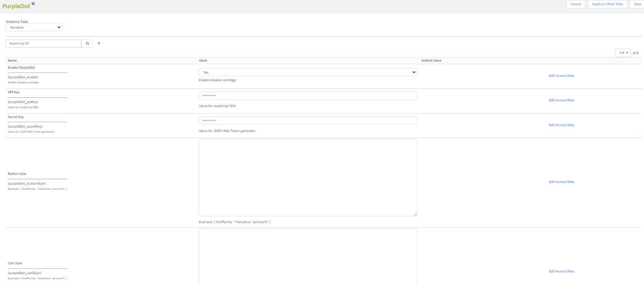644x285 pixels.
Task: Save the PurpleDot preferences
Action: tap(638, 4)
